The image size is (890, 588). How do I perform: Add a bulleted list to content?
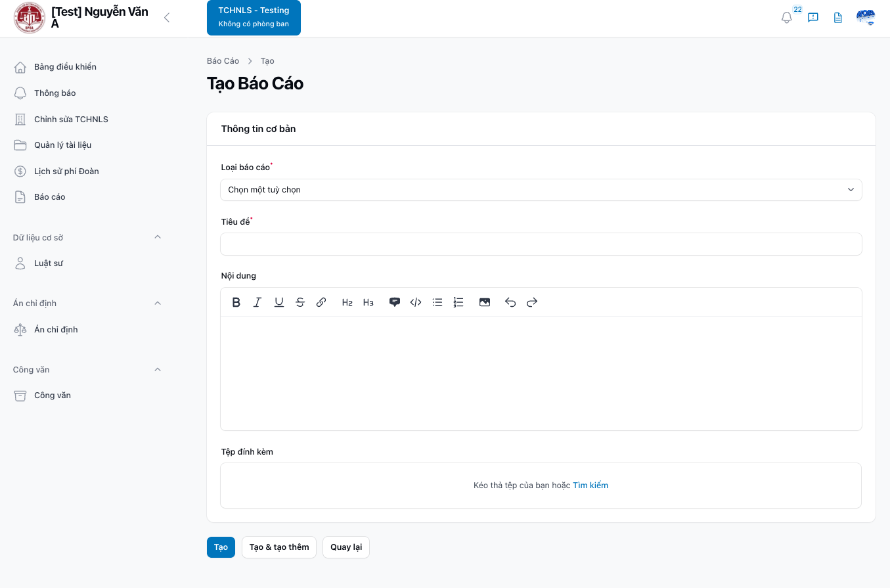437,302
